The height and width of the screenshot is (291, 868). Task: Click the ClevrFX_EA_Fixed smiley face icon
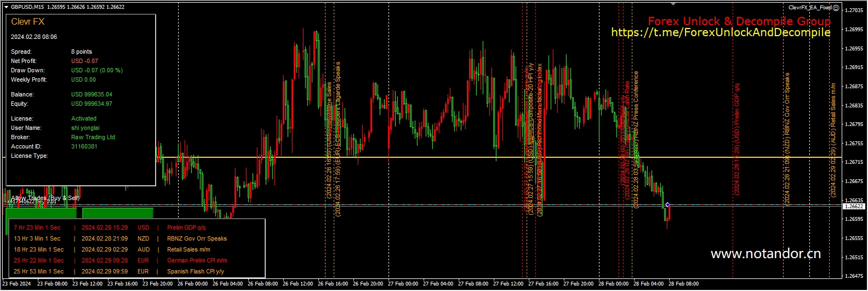836,8
